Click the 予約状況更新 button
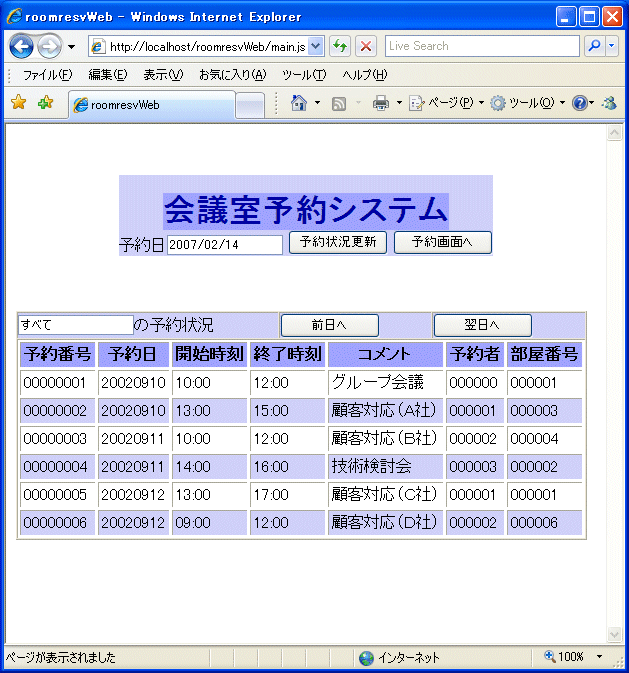The image size is (629, 673). click(x=338, y=243)
